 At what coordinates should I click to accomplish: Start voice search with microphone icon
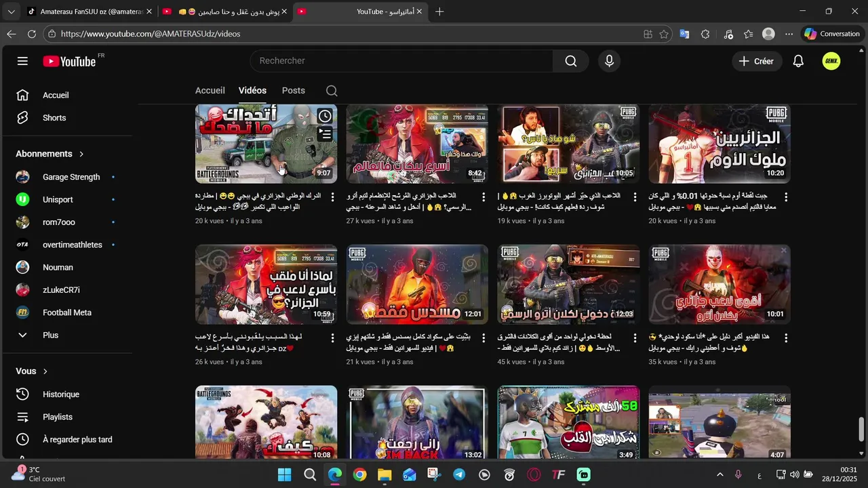[x=609, y=61]
